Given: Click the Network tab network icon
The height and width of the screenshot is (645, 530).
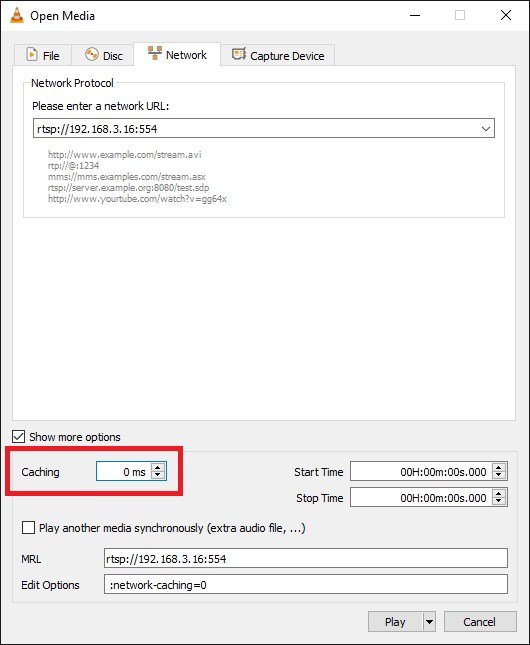Looking at the screenshot, I should click(155, 53).
